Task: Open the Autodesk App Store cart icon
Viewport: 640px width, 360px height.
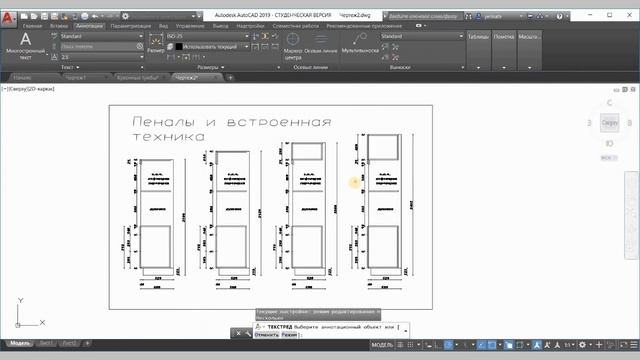Action: 530,16
